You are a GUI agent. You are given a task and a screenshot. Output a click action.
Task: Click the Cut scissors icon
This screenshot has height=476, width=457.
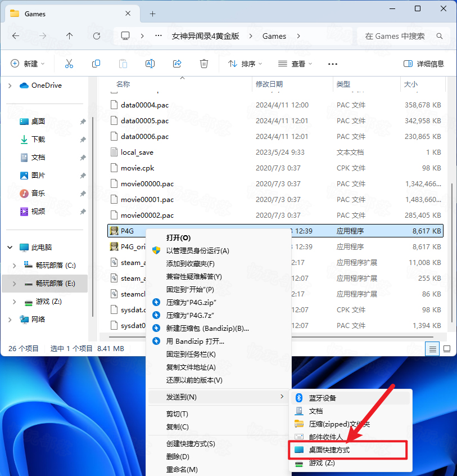(x=69, y=64)
